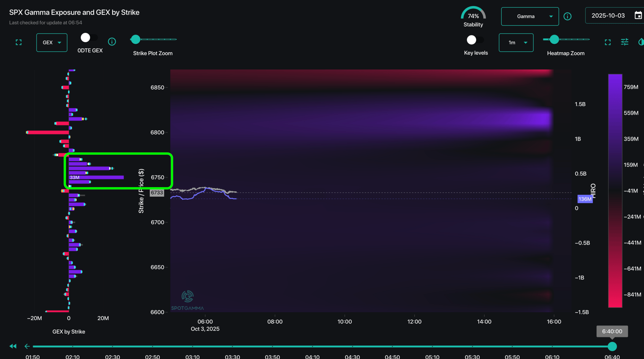Click the contrast icon at top right
644x359 pixels.
tap(641, 42)
